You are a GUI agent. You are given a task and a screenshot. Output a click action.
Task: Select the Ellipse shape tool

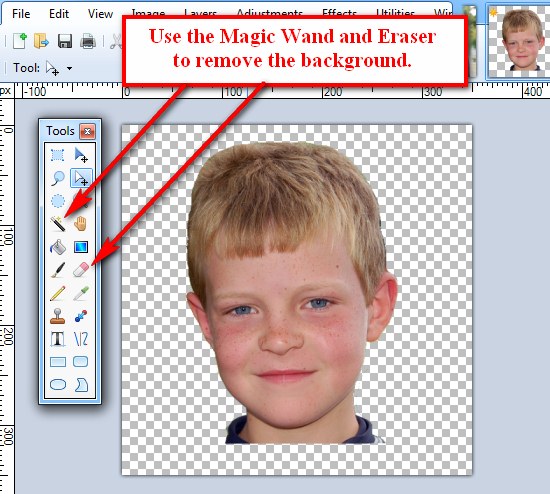[58, 385]
